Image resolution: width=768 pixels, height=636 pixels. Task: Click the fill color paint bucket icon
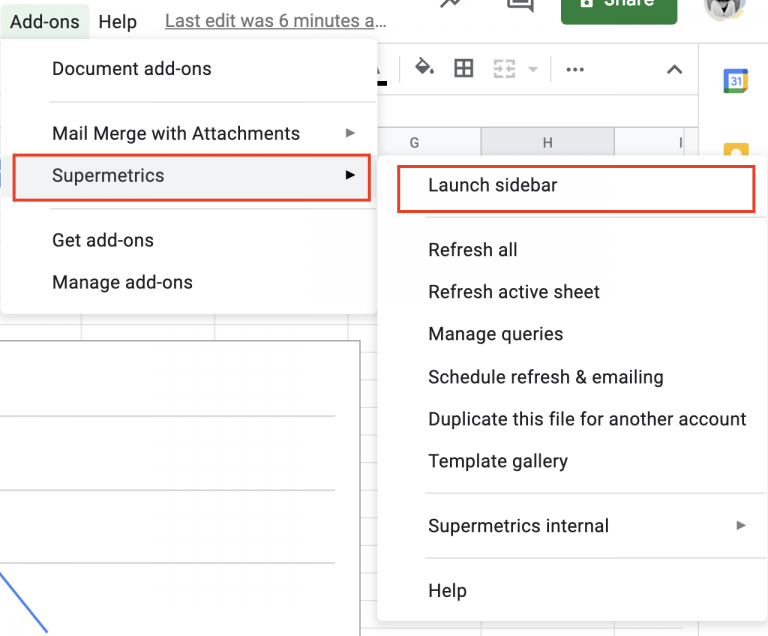tap(424, 68)
